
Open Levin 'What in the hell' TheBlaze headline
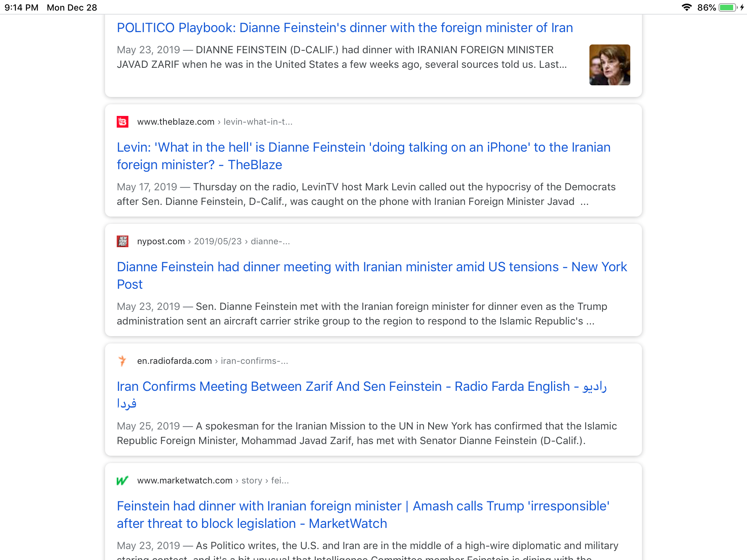click(364, 156)
